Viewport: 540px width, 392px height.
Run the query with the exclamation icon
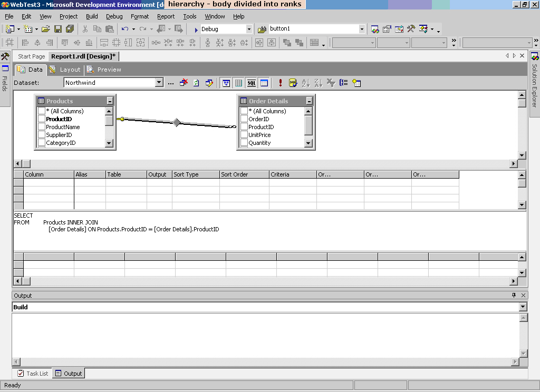281,83
